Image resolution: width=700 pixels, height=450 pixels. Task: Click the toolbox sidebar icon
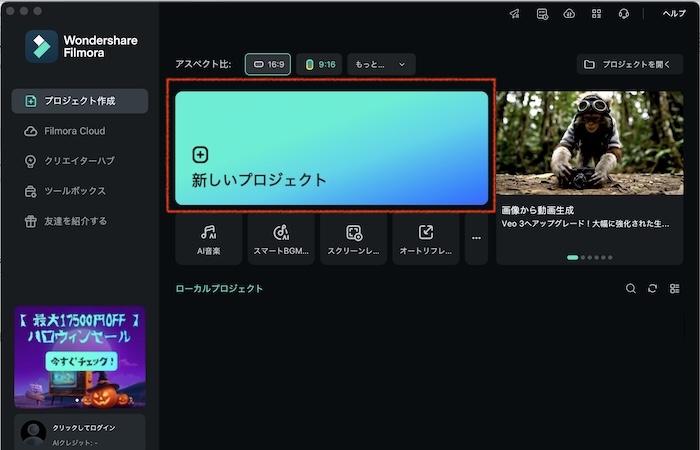[x=30, y=192]
